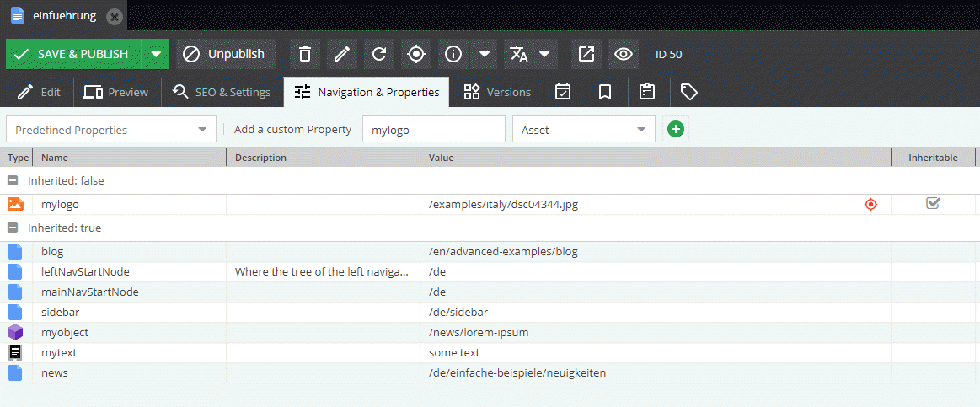The height and width of the screenshot is (407, 980).
Task: Reload the document with the refresh icon
Action: pos(379,54)
